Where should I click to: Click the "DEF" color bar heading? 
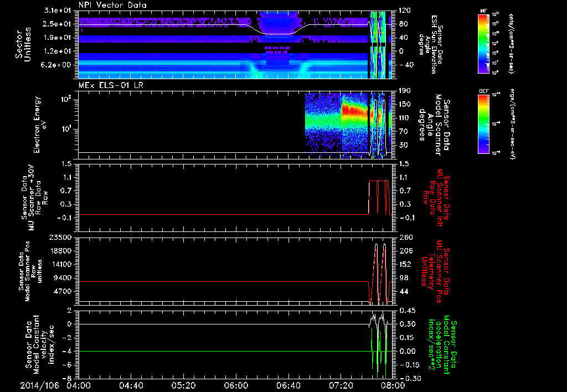coord(483,91)
